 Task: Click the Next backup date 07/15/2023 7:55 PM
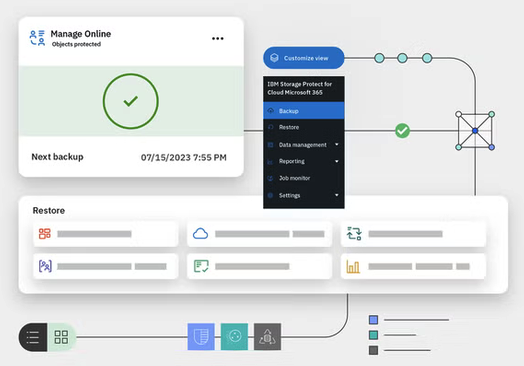183,157
